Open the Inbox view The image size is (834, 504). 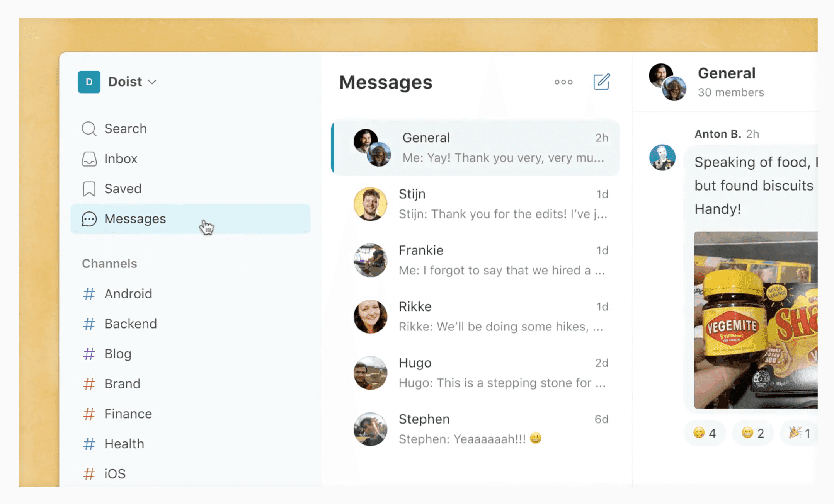[191, 159]
